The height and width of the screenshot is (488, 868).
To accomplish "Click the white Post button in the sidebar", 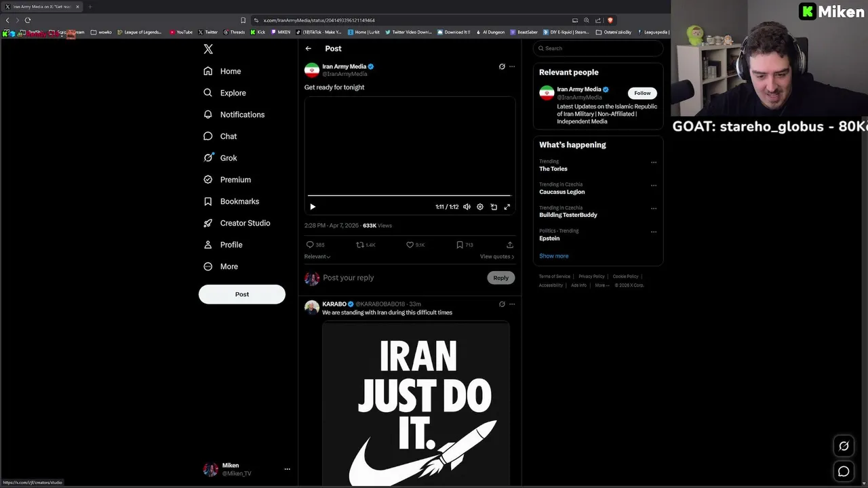I will click(242, 294).
